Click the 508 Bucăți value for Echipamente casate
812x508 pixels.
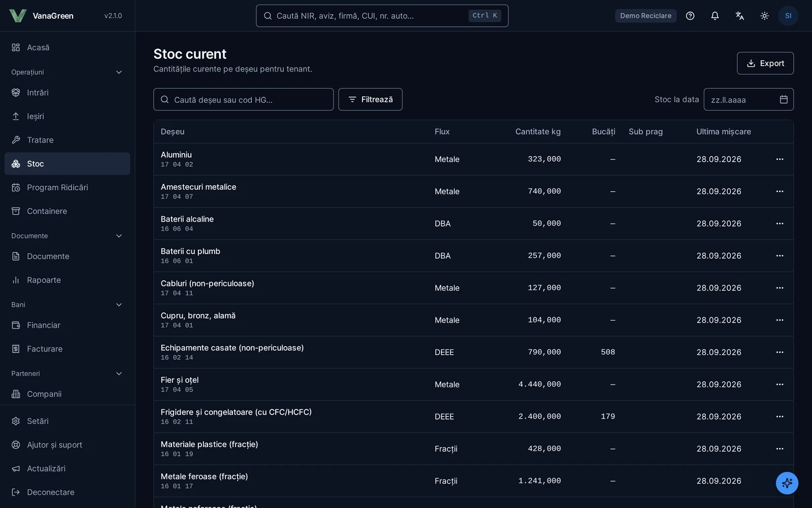(x=608, y=353)
